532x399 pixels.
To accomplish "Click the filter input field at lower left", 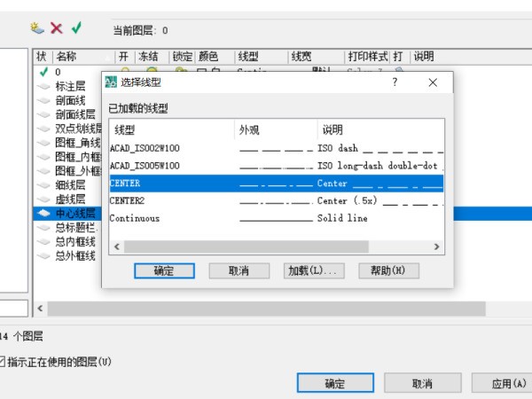I will tap(13, 309).
